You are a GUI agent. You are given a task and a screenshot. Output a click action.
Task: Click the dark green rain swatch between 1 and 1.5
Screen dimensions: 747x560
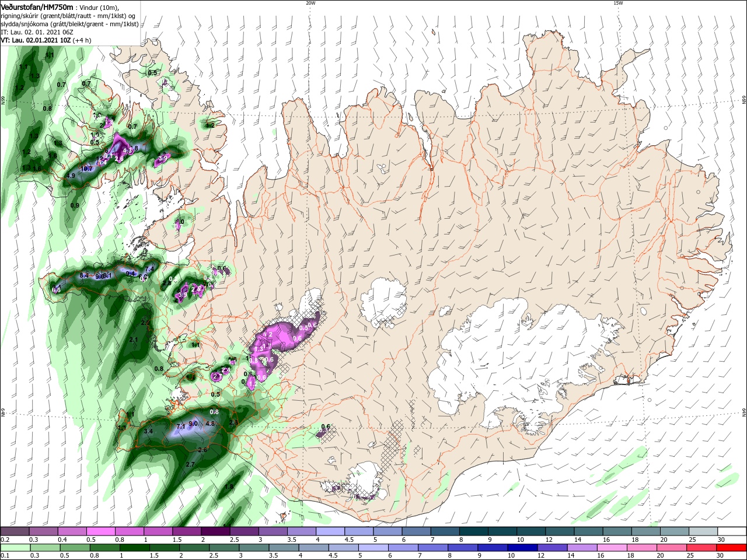134,548
